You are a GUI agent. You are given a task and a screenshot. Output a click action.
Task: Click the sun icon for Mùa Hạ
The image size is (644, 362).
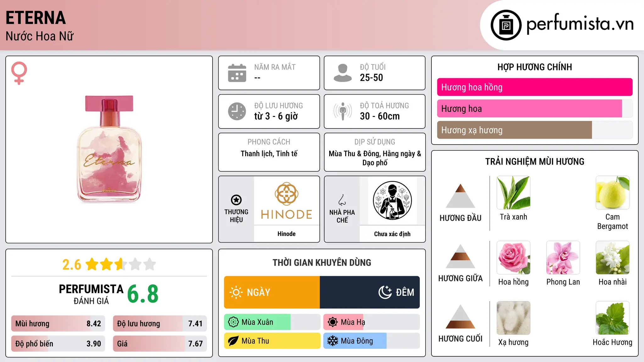coord(333,322)
